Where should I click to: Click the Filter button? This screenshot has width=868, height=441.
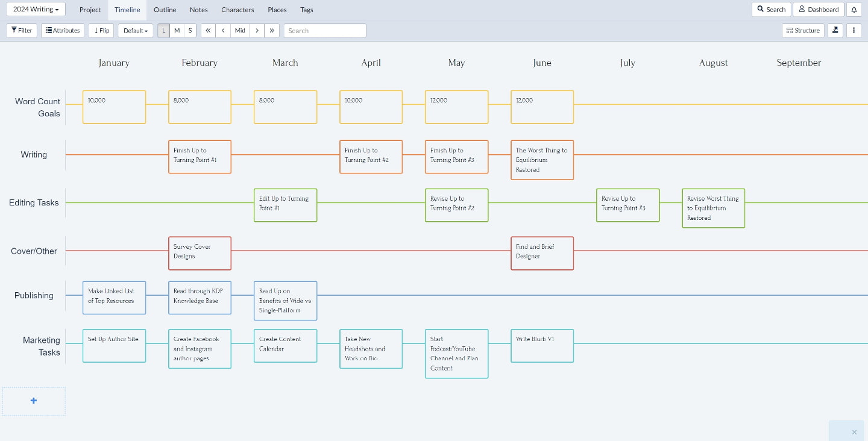coord(22,31)
